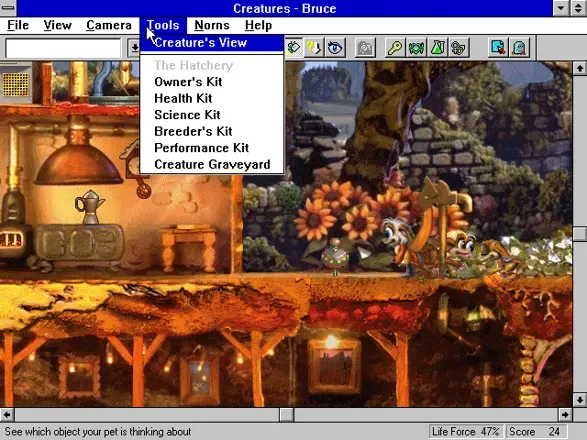Open the View menu
The image size is (587, 440).
point(57,25)
